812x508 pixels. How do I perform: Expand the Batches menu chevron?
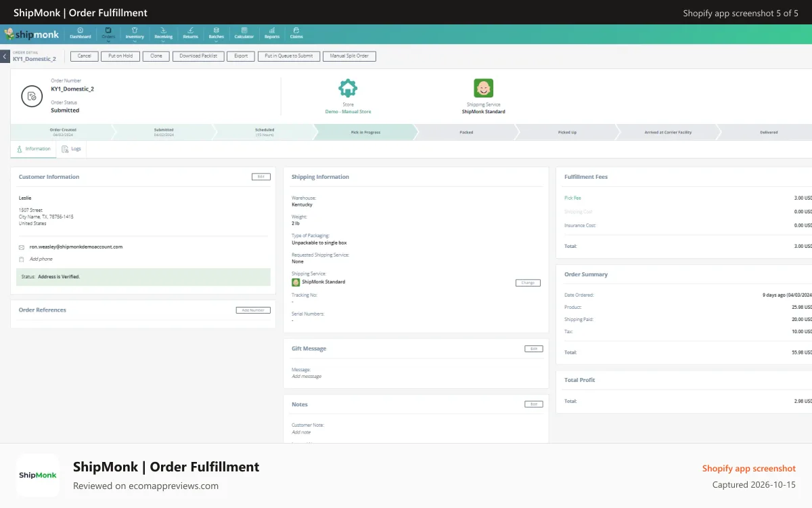(216, 41)
